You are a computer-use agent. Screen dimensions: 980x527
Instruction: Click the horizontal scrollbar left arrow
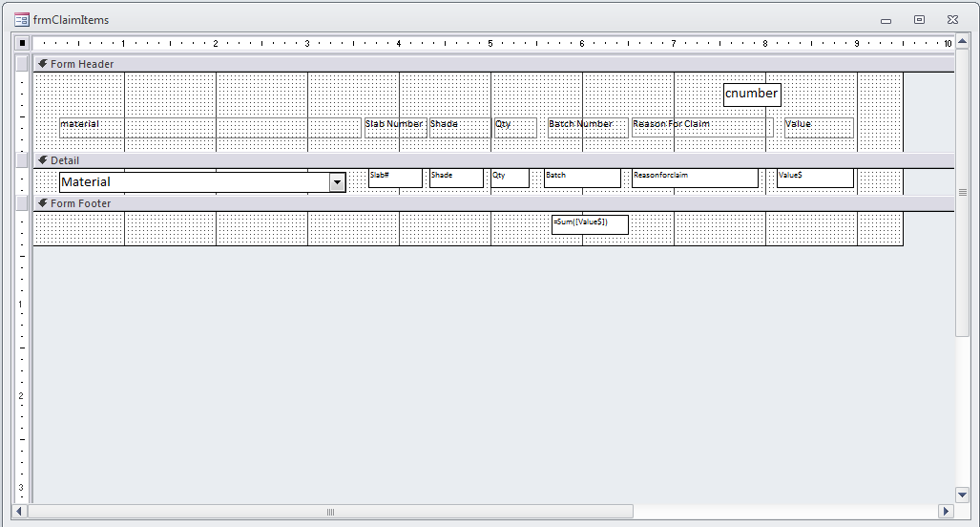coord(19,512)
